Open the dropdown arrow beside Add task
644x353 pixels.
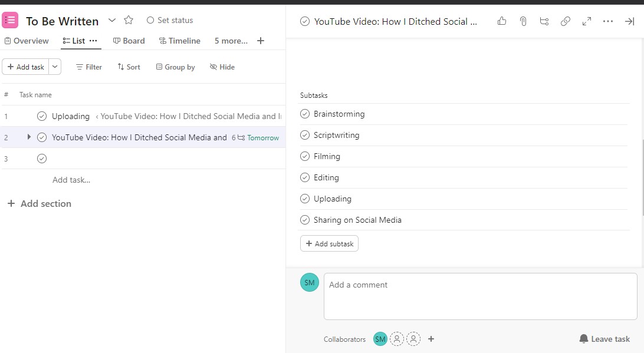point(55,67)
